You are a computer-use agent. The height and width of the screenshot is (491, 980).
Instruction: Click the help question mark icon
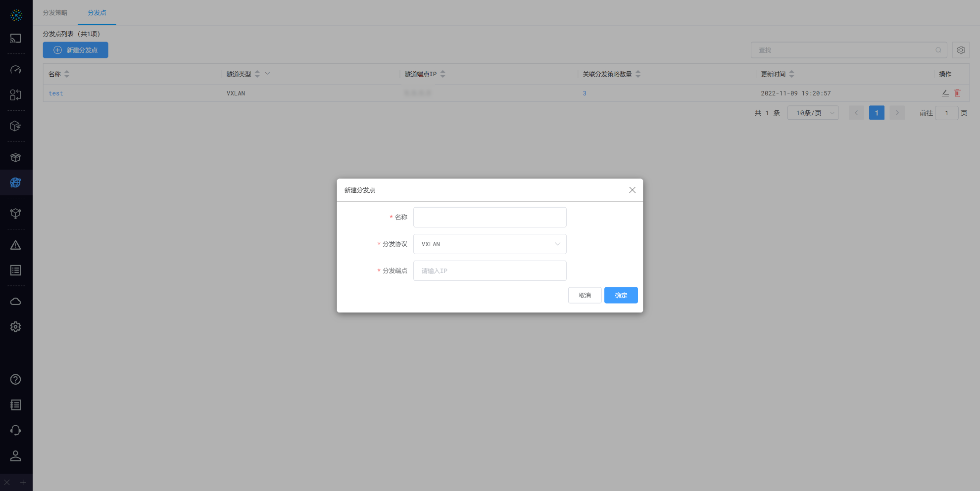tap(16, 379)
